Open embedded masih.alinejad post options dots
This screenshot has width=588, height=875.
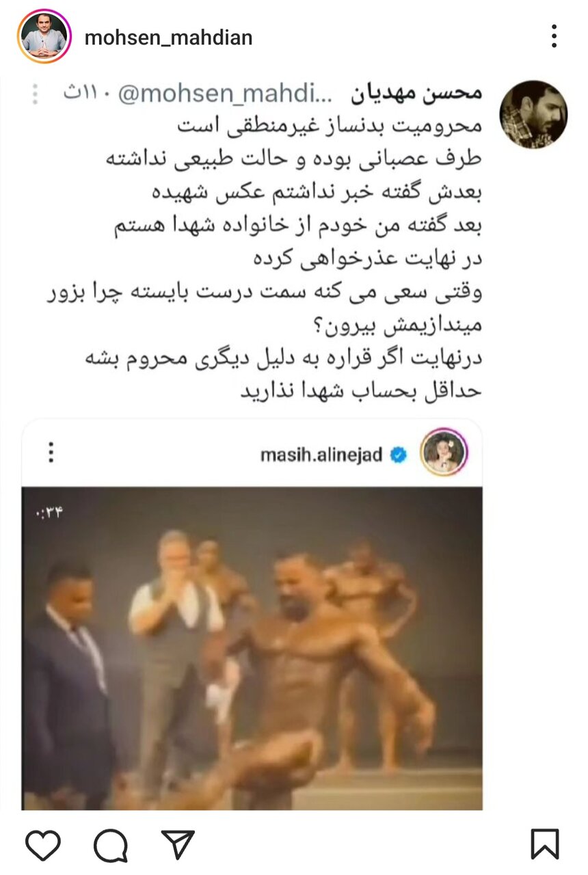(51, 452)
